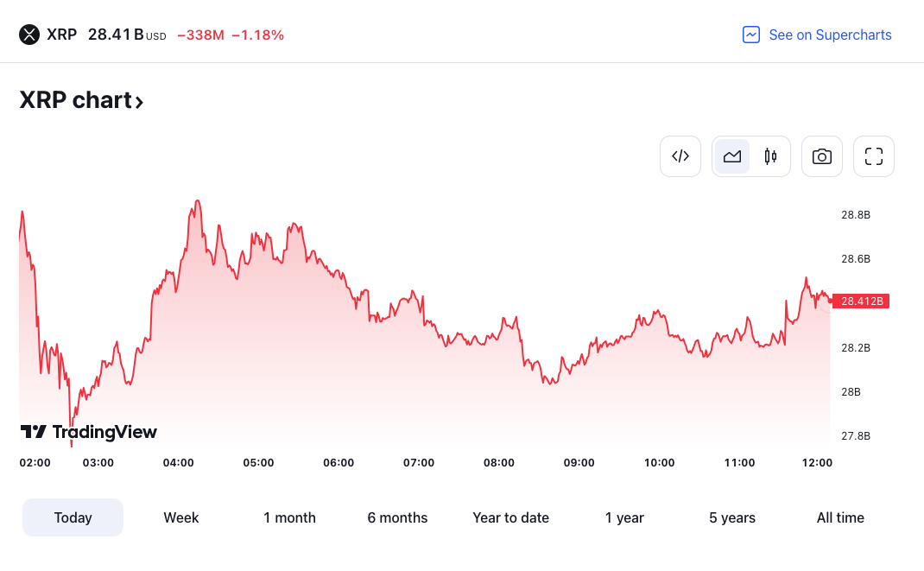Viewport: 924px width, 571px height.
Task: Expand the XRP chart chevron arrow
Action: (140, 103)
